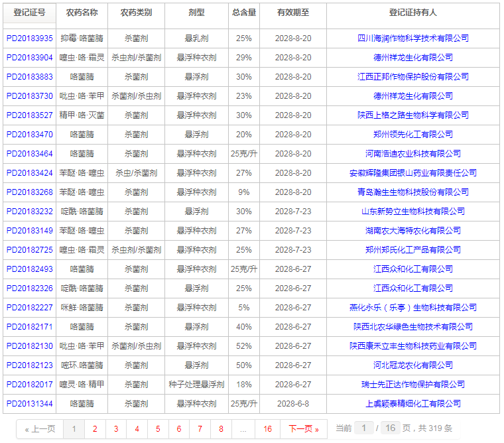
Task: Open holder 山东新势立生物科技有限公司
Action: coord(413,212)
